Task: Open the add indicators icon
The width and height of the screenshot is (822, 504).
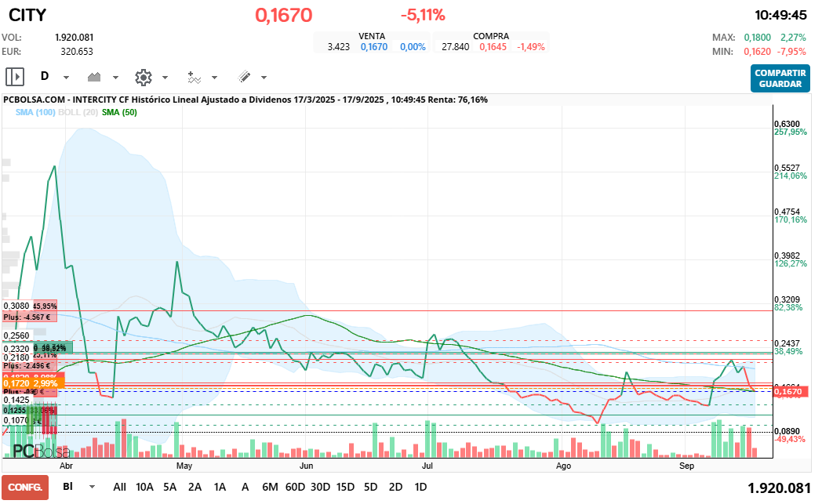Action: (194, 77)
